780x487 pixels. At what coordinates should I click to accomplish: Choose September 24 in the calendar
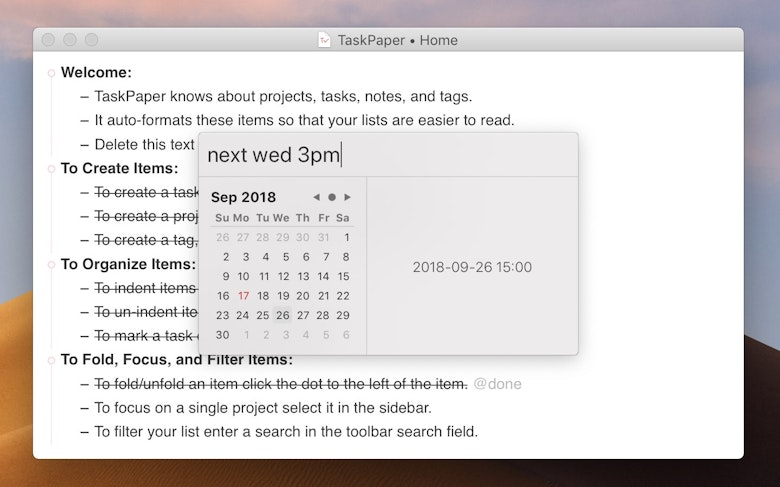242,315
